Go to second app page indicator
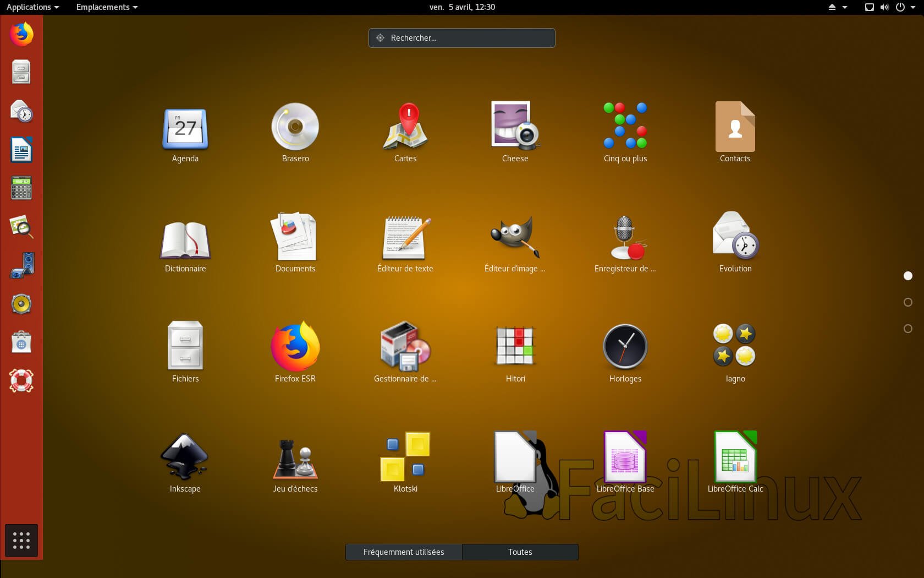This screenshot has height=578, width=924. (x=908, y=302)
